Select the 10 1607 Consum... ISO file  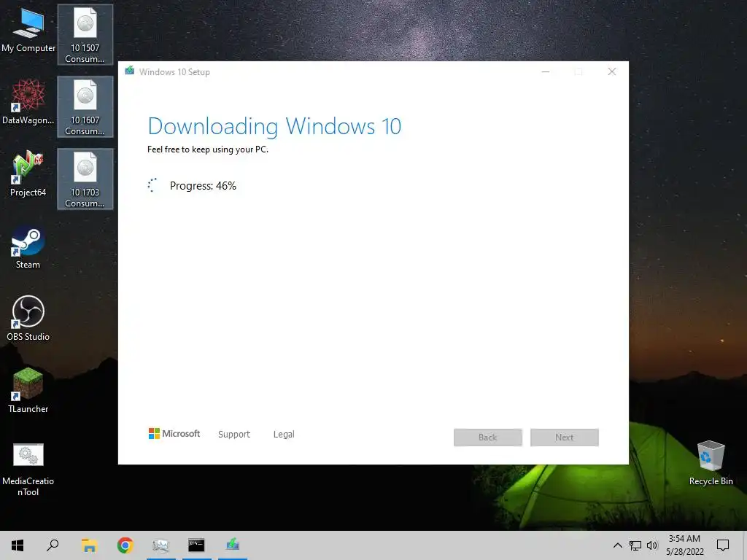tap(85, 107)
